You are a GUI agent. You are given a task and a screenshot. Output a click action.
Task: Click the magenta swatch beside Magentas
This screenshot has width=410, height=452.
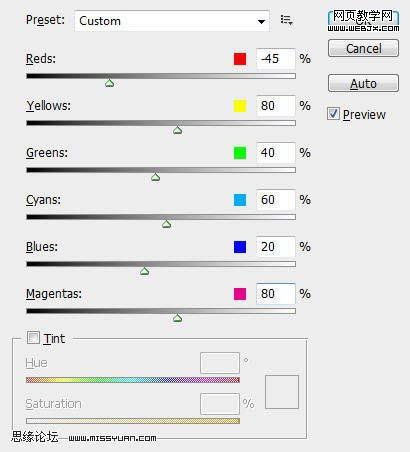coord(240,294)
